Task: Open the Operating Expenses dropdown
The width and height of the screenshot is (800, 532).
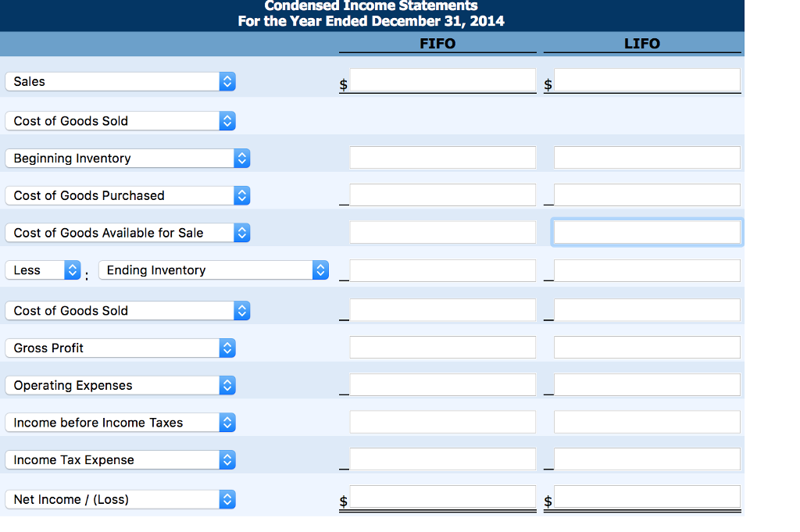Action: pos(120,385)
